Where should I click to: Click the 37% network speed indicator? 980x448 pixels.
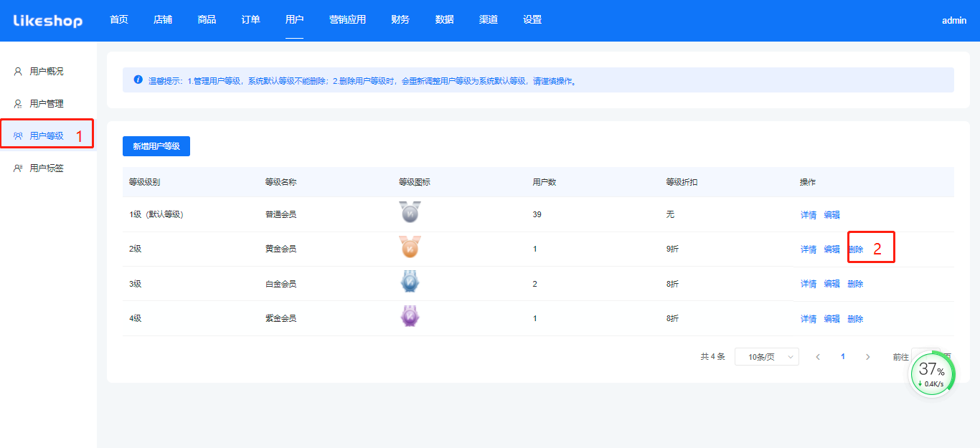pyautogui.click(x=932, y=373)
